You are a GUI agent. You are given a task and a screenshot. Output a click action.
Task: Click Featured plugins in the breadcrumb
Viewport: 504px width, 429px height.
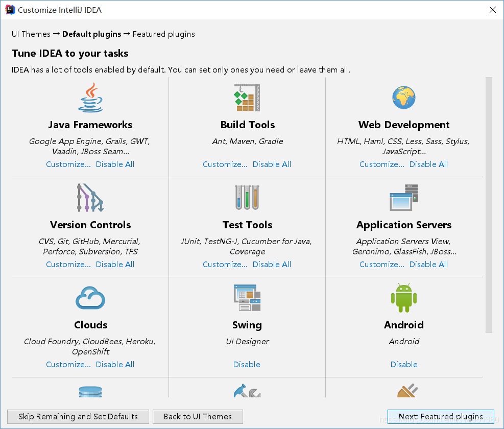pyautogui.click(x=163, y=34)
